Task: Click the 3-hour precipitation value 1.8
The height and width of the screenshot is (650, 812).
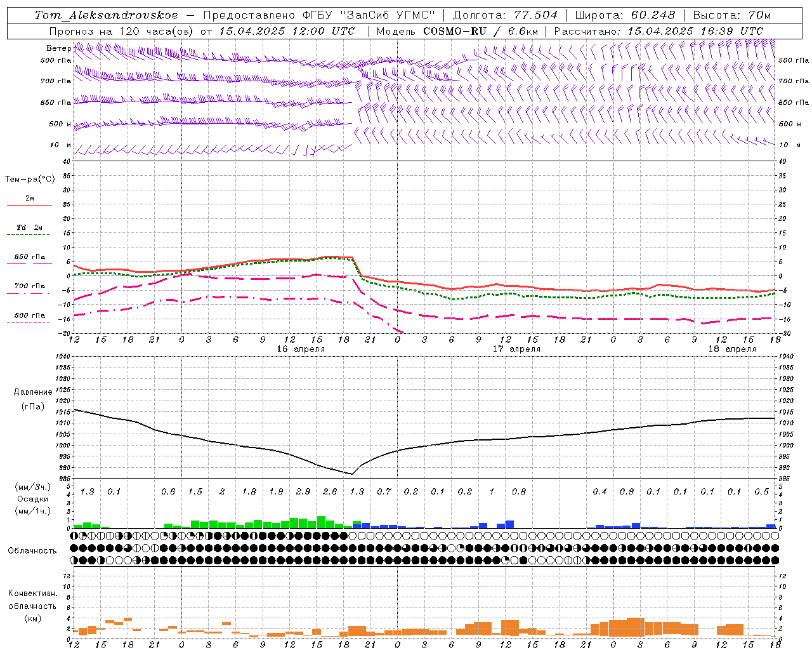Action: coord(249,491)
